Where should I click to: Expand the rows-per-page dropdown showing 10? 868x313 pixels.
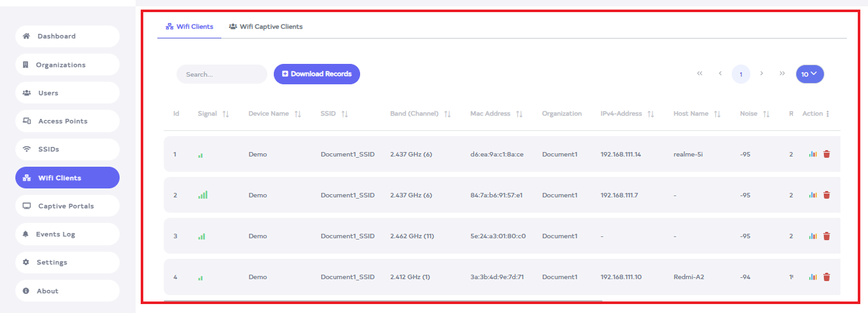810,74
